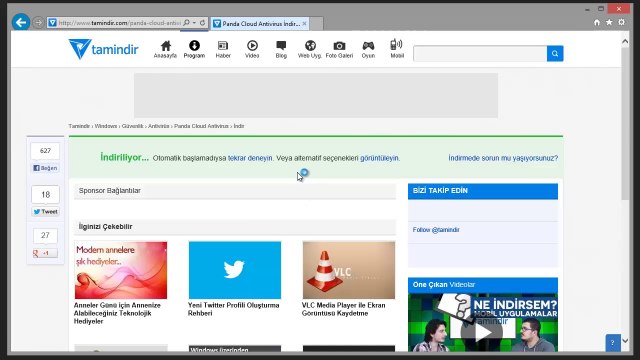Click the 'görüntüleyin' link
This screenshot has width=640, height=360.
(379, 158)
